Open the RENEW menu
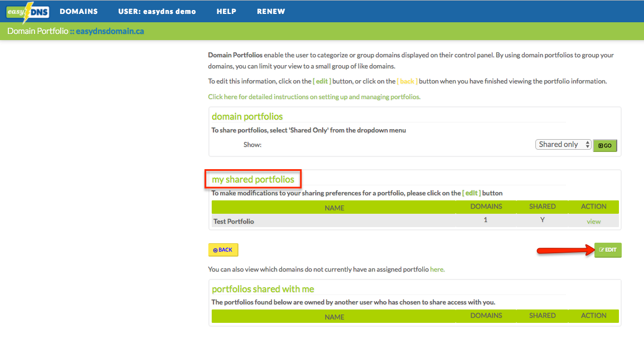 [x=271, y=12]
